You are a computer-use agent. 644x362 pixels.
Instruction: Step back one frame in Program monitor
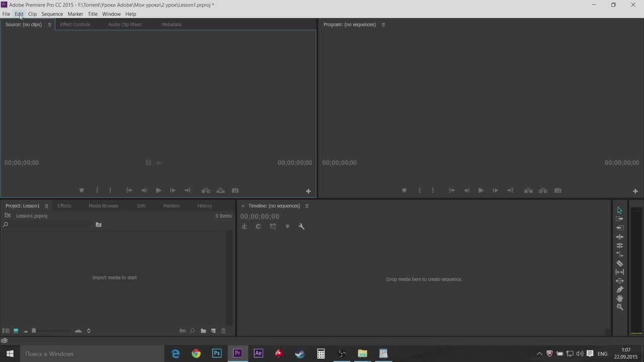coord(466,191)
